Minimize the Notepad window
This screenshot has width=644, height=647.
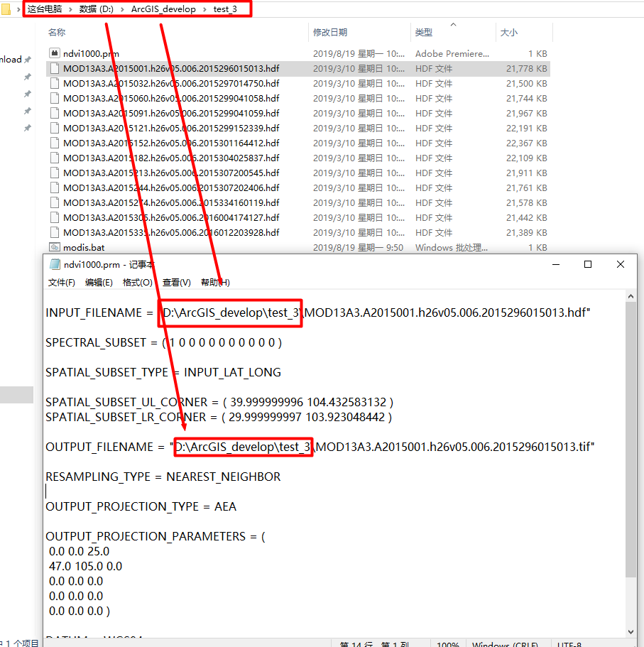coord(556,264)
